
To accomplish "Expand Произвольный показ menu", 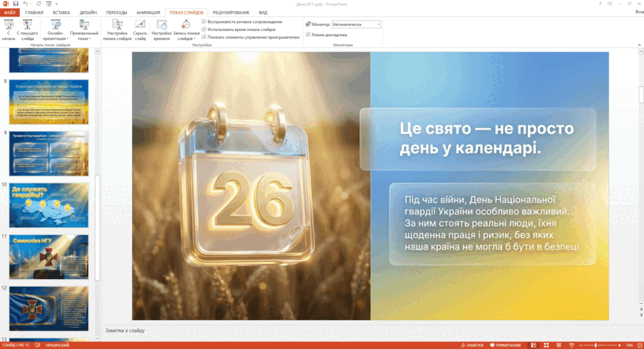I will (84, 30).
